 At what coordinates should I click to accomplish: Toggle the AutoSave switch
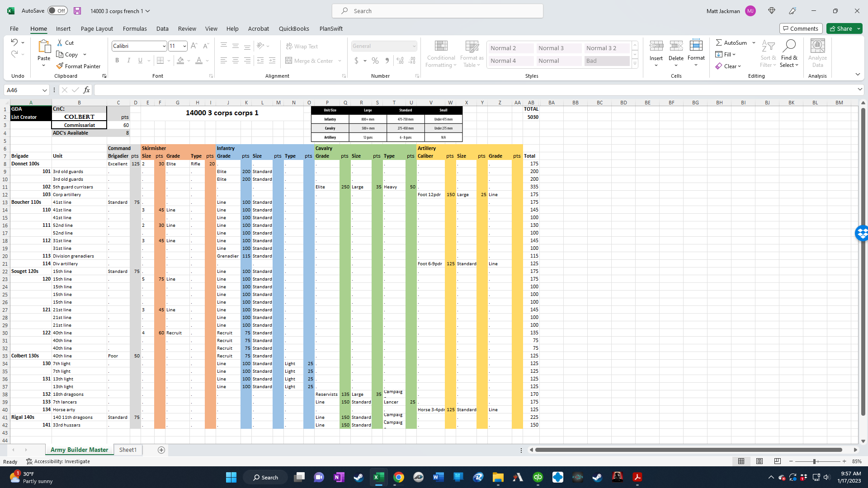point(57,11)
